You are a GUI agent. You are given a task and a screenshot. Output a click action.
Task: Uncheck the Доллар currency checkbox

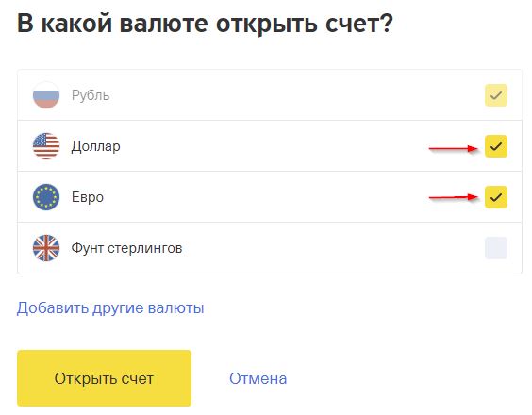tap(496, 146)
